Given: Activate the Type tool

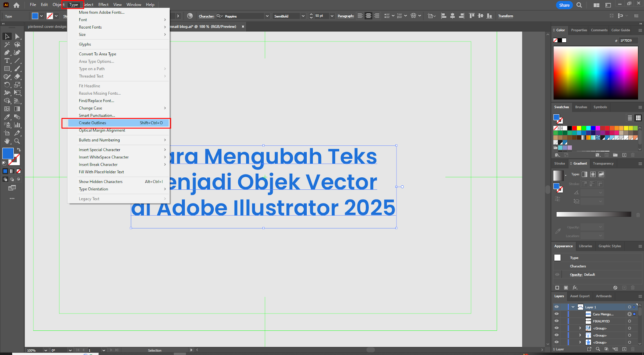Looking at the screenshot, I should [x=7, y=60].
